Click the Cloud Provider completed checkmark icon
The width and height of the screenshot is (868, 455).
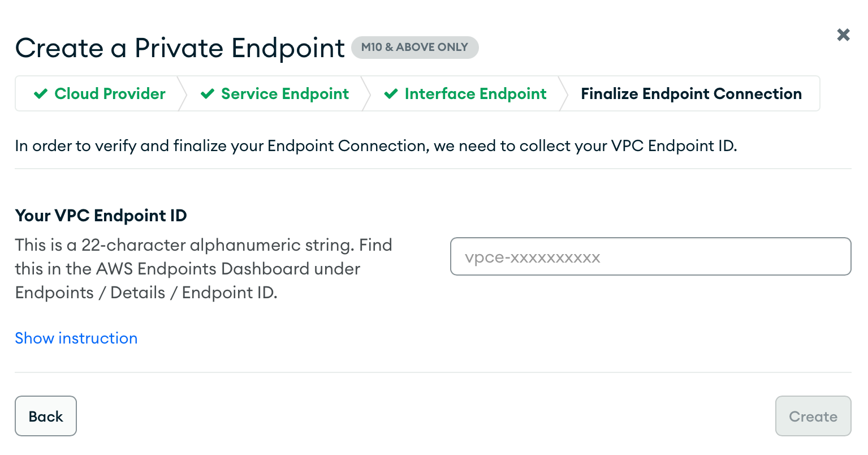40,93
